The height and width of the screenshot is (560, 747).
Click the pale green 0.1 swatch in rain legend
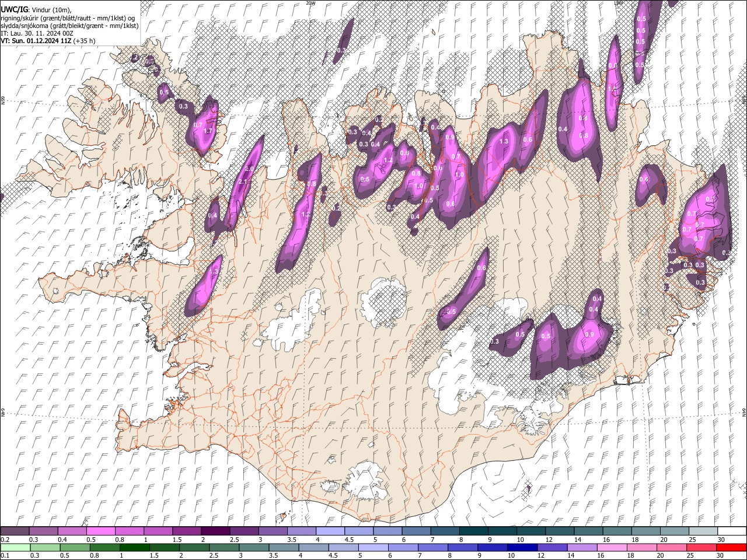(15, 548)
